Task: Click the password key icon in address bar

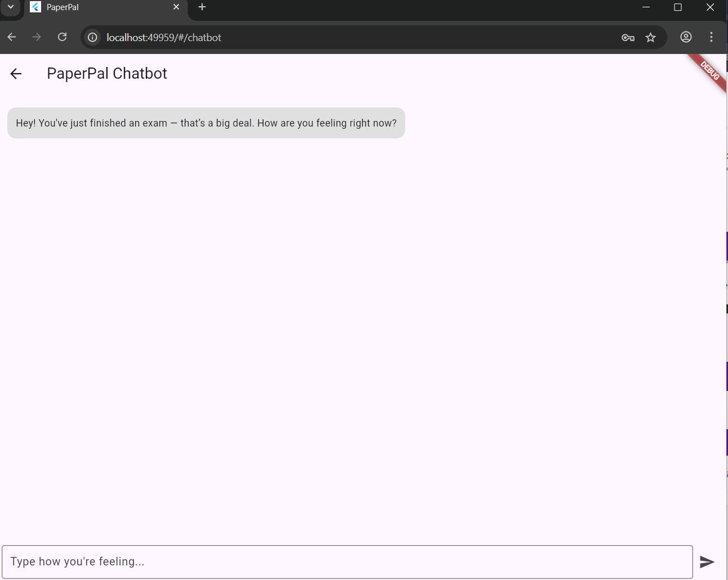Action: [x=628, y=37]
